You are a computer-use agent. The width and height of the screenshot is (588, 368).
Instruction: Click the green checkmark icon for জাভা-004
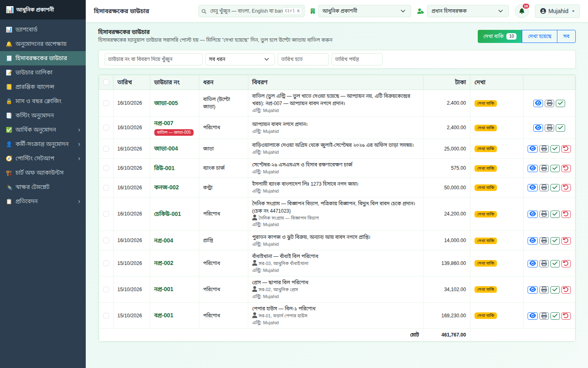(555, 149)
